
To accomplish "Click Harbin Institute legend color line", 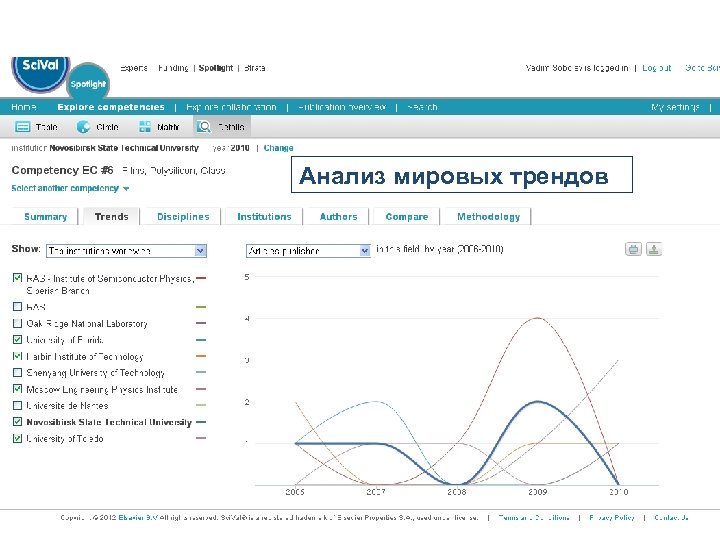I will pyautogui.click(x=201, y=356).
